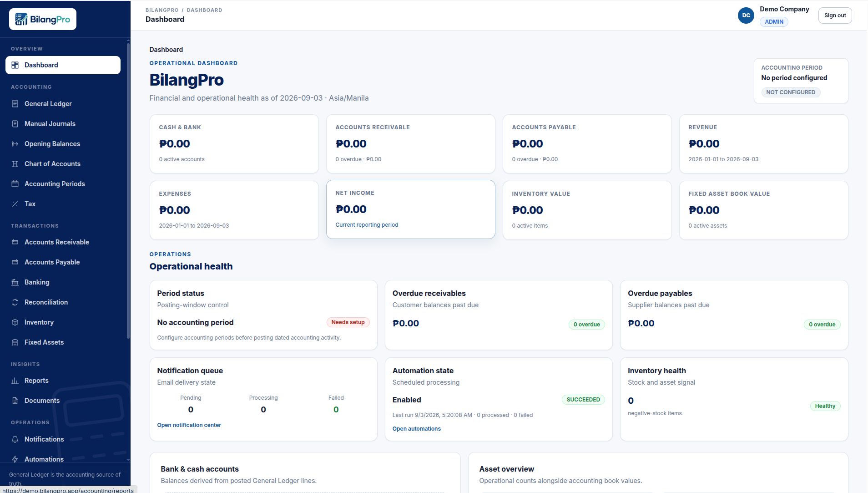Click the General Ledger icon
This screenshot has height=493, width=868.
[x=15, y=104]
